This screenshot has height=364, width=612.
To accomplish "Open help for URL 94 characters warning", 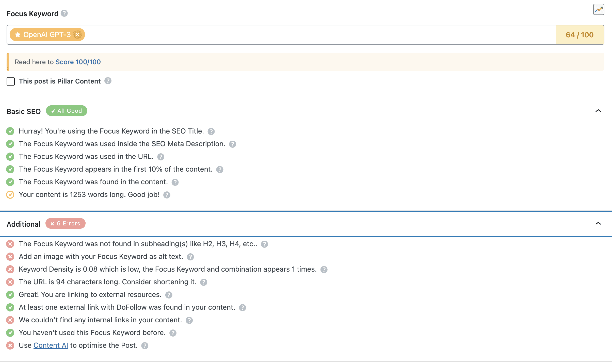I will [204, 282].
